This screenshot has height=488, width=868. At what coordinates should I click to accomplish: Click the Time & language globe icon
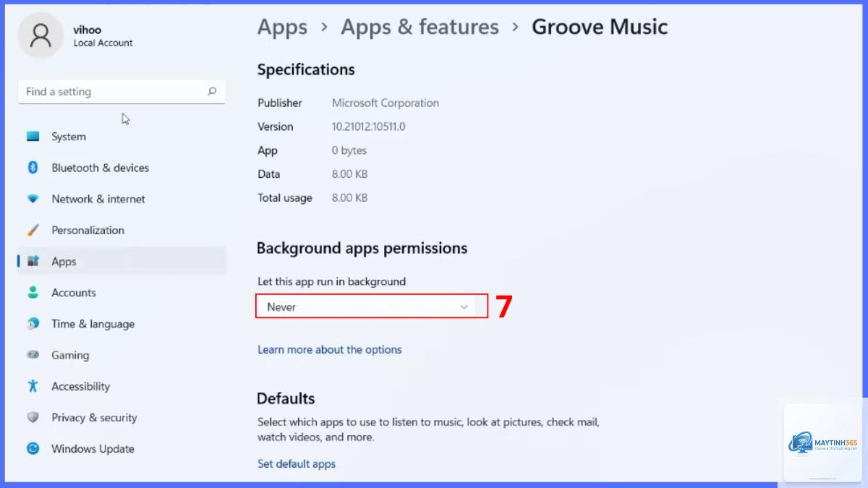point(33,324)
